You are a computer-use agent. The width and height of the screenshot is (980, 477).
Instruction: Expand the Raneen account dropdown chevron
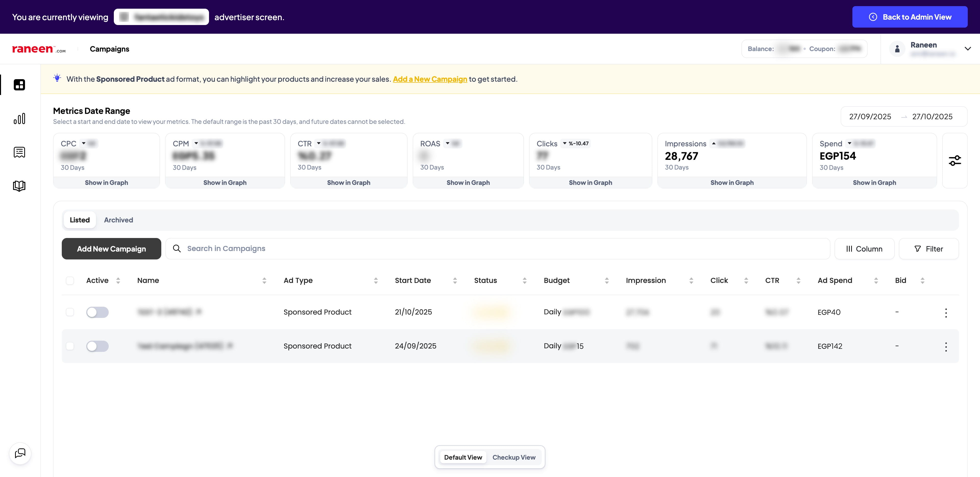click(x=967, y=49)
